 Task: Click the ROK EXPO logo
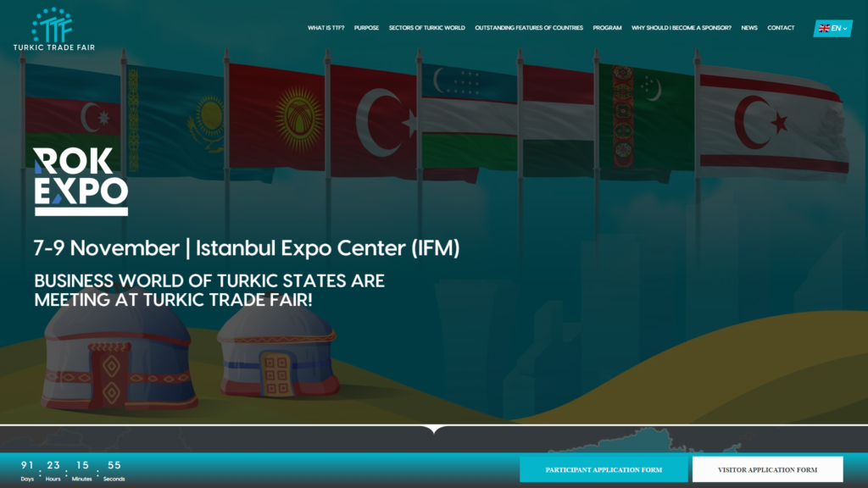[81, 181]
